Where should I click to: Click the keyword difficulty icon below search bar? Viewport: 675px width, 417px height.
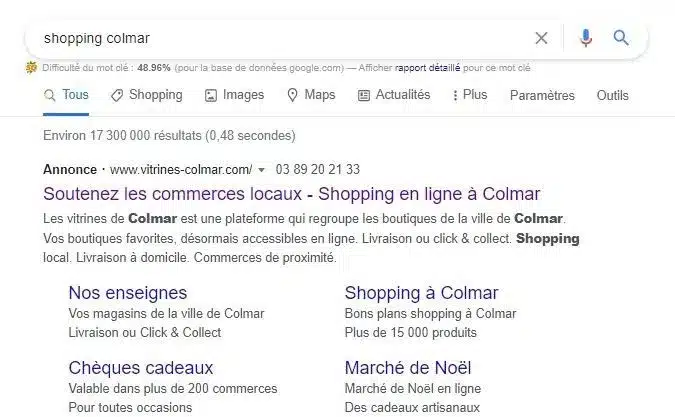31,68
